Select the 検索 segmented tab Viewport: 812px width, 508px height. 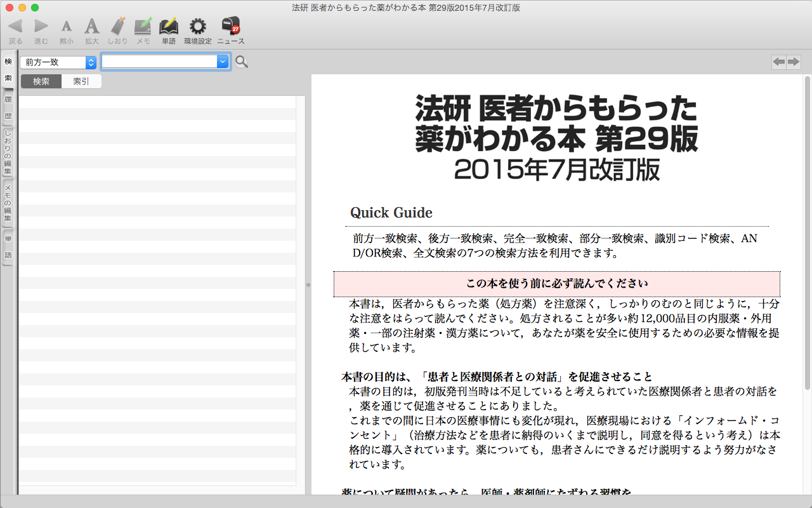[x=41, y=82]
